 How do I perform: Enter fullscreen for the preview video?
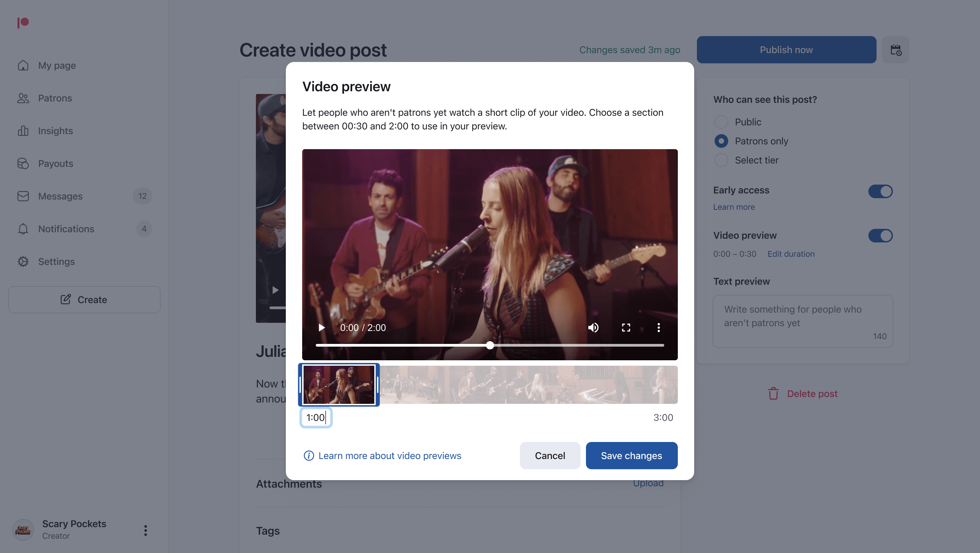(x=626, y=328)
